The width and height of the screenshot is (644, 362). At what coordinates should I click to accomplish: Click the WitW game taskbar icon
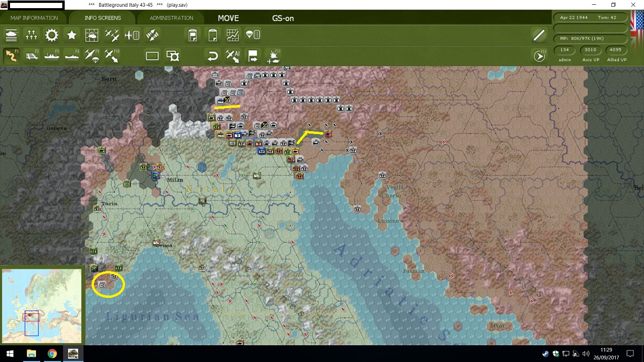click(74, 354)
